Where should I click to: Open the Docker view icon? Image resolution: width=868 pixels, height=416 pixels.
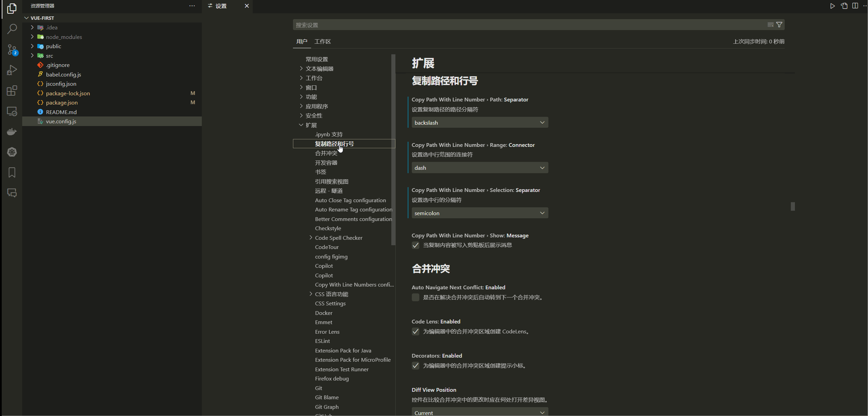[x=12, y=131]
